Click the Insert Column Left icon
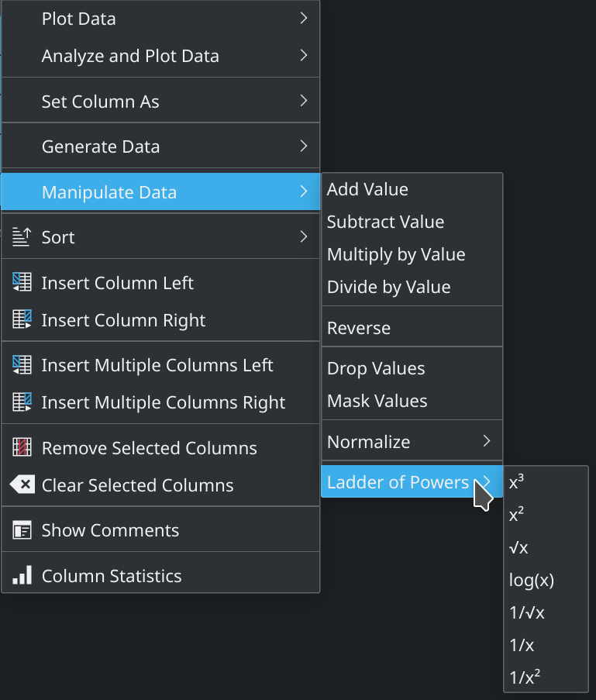Screen dimensions: 596x700 [22, 283]
